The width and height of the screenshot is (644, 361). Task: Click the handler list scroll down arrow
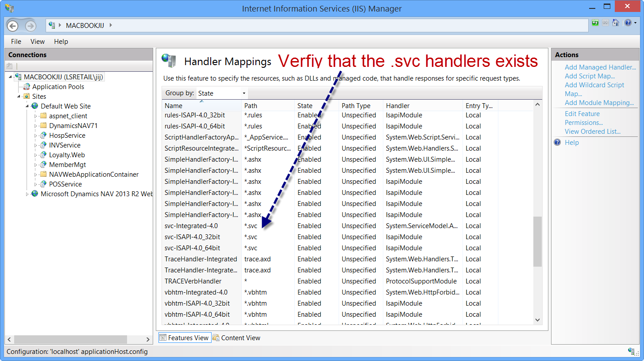point(538,320)
